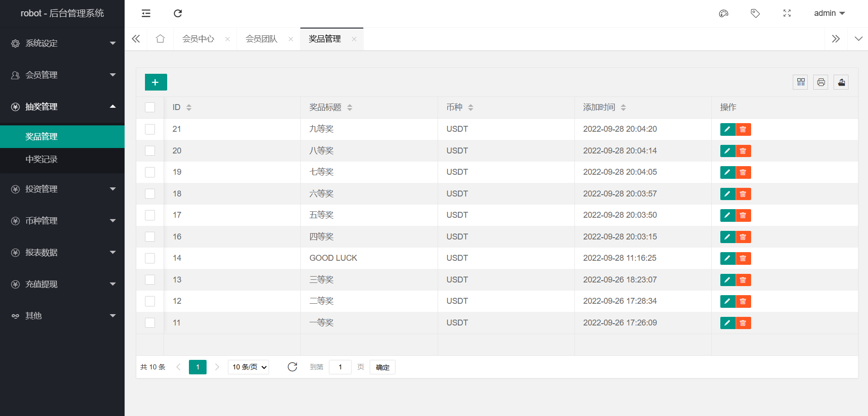Click the green add prize plus button
The image size is (868, 416).
[x=156, y=82]
